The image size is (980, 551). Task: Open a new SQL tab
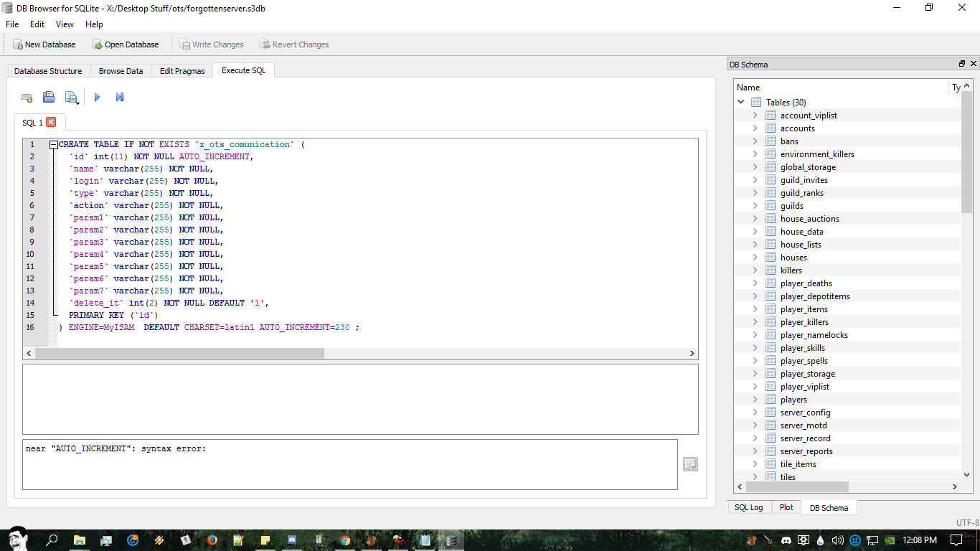[27, 97]
